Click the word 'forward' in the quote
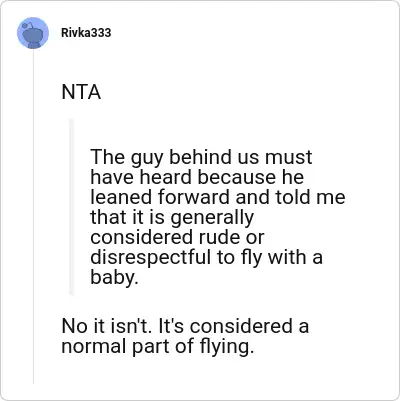Screen dimensions: 400x401 (x=194, y=197)
